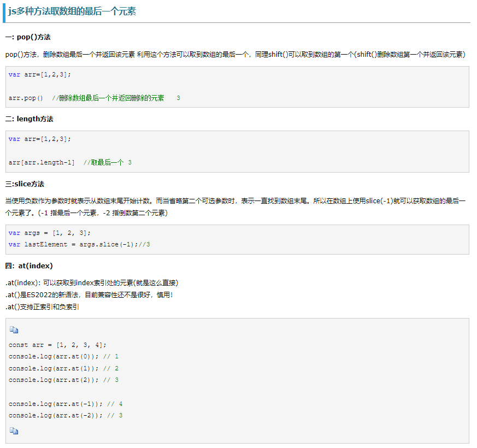The image size is (477, 448).
Task: Click the heading 二: length方法
Action: point(29,119)
